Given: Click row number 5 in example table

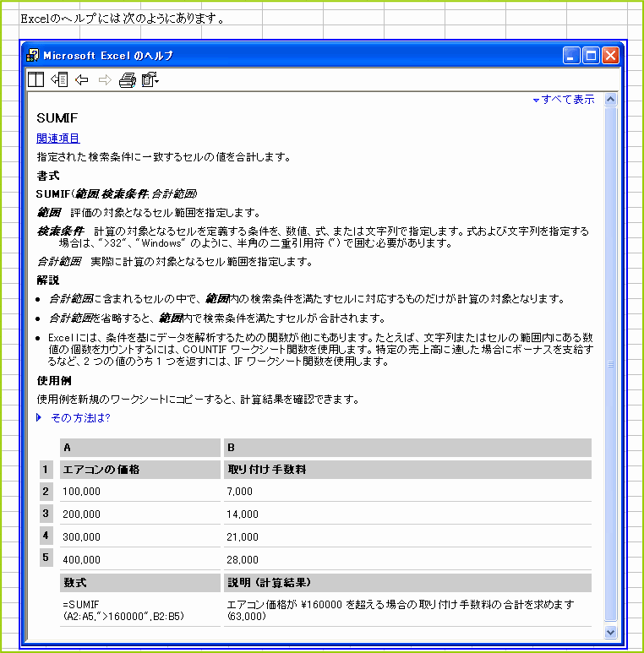Looking at the screenshot, I should (46, 558).
